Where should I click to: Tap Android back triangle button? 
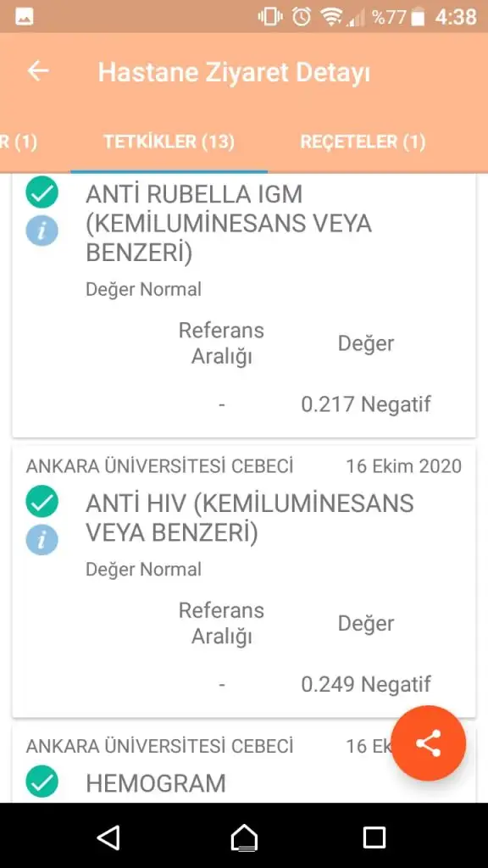(108, 837)
